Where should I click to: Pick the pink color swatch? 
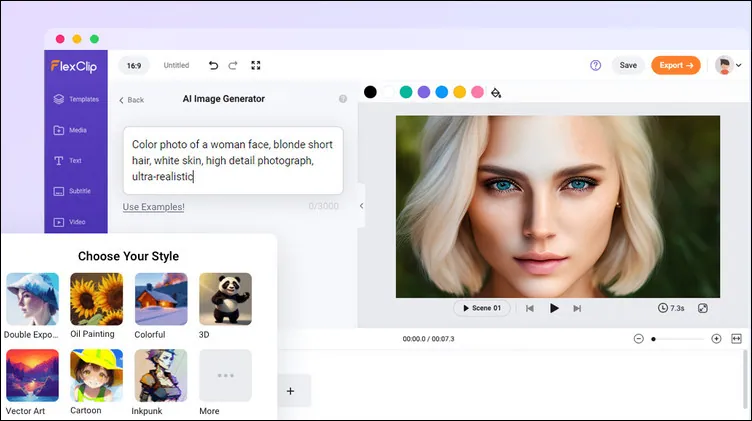(477, 92)
